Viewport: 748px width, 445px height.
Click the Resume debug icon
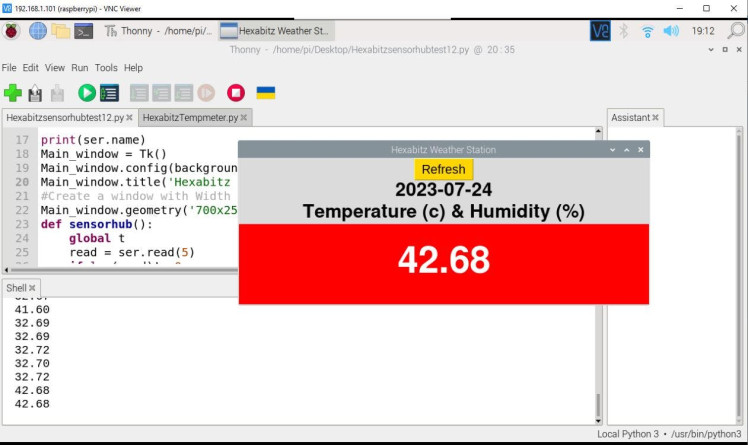point(206,93)
